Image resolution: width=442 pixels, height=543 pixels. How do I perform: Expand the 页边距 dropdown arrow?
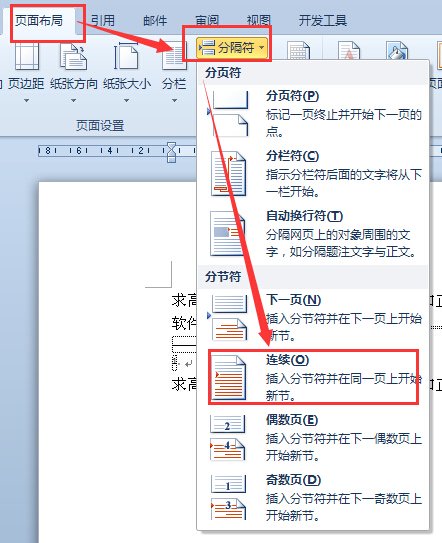pos(26,100)
